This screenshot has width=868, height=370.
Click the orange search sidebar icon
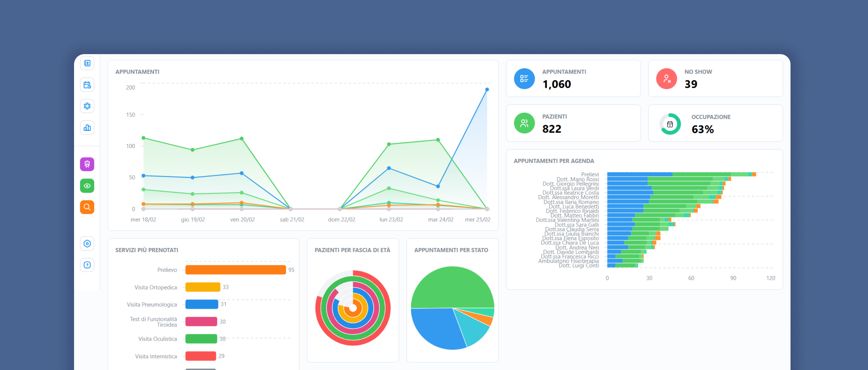point(87,207)
